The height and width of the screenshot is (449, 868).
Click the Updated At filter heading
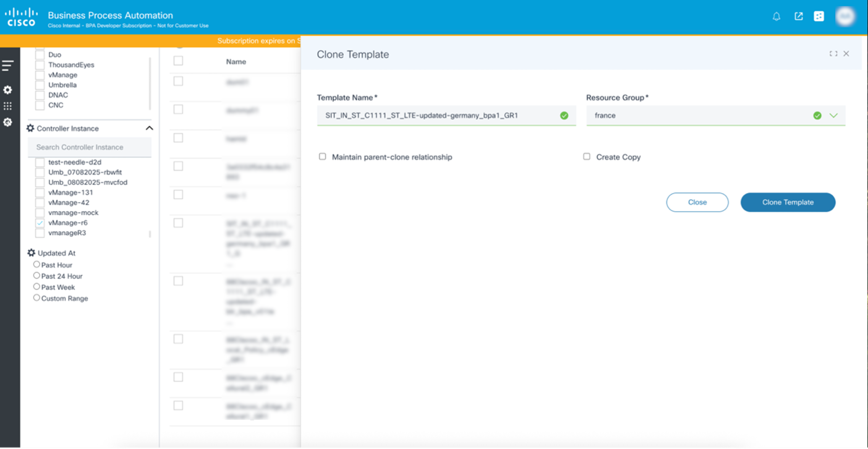pyautogui.click(x=56, y=253)
